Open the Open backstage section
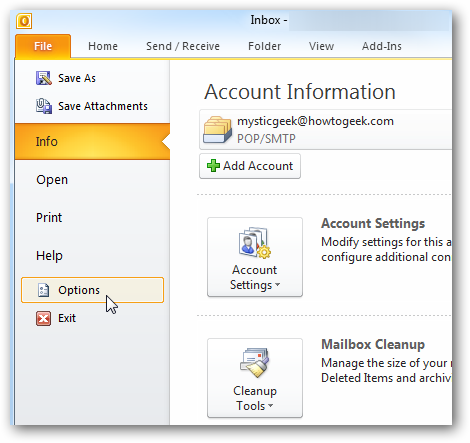Screen dimensions: 470x443 pyautogui.click(x=52, y=180)
